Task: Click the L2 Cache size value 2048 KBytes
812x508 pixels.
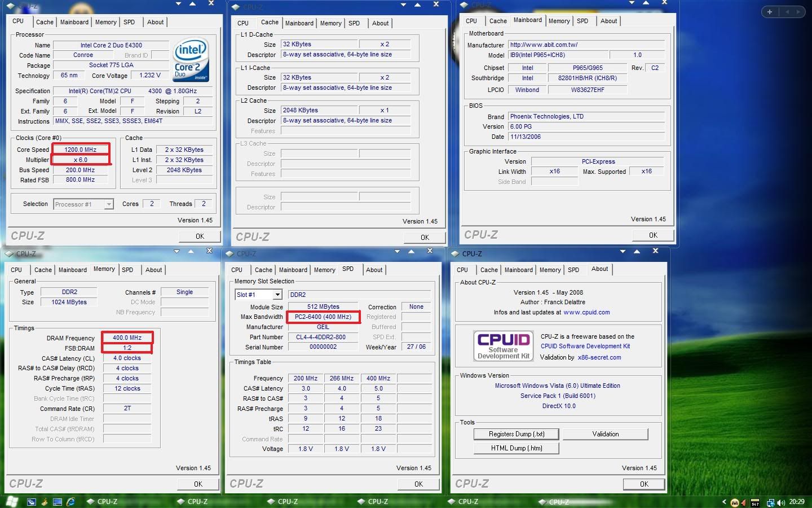Action: 319,110
